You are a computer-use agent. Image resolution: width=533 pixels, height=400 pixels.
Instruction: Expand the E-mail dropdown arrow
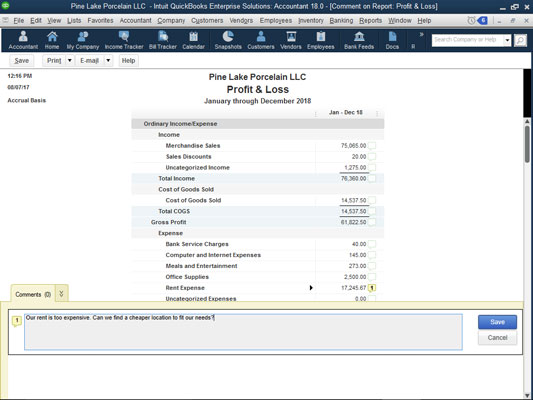point(108,60)
